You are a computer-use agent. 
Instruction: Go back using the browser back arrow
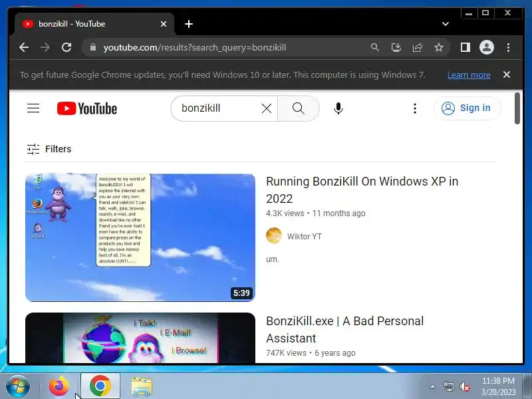click(x=24, y=47)
